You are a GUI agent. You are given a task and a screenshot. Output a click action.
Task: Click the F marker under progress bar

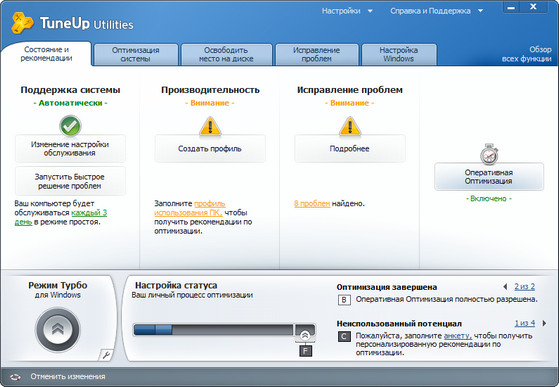(305, 351)
